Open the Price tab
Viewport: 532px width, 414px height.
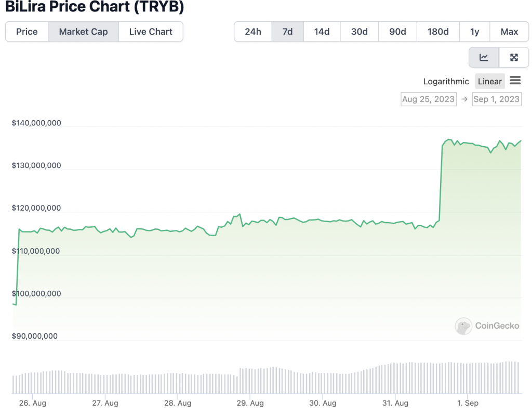click(27, 32)
